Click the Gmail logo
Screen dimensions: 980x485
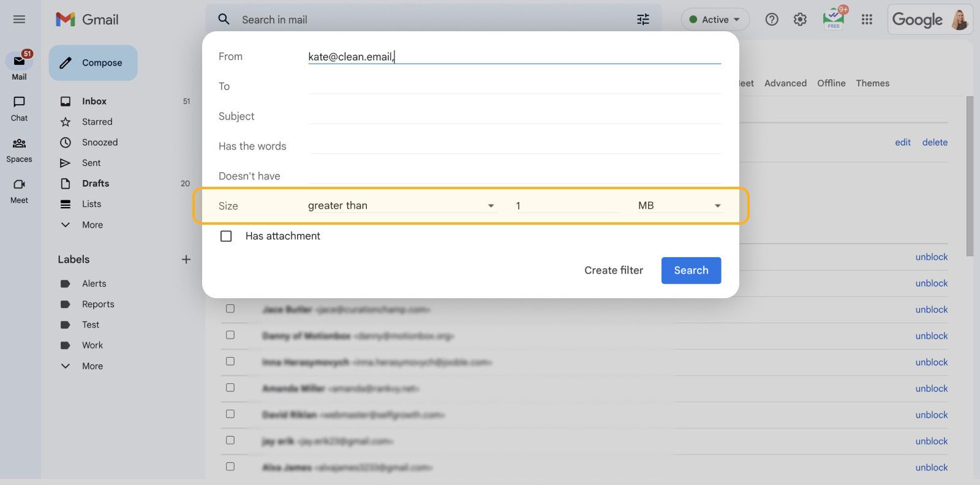87,20
